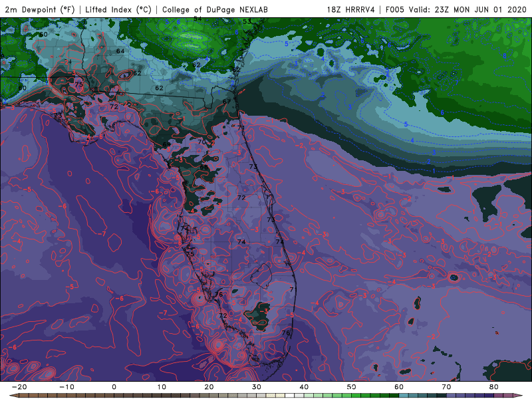532x399 pixels.
Task: Click the 40 label on the color scale
Action: (304, 387)
